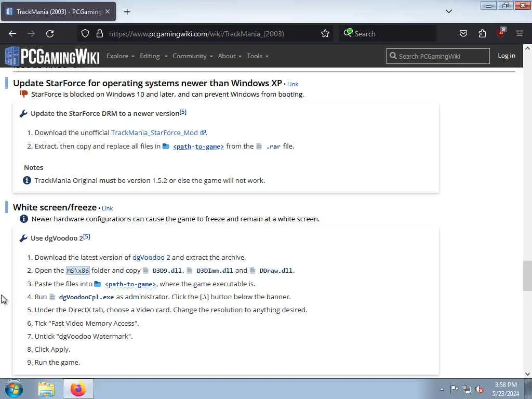Click the wrench icon beside Use dgVoodoo 2
The image size is (532, 399).
23,238
